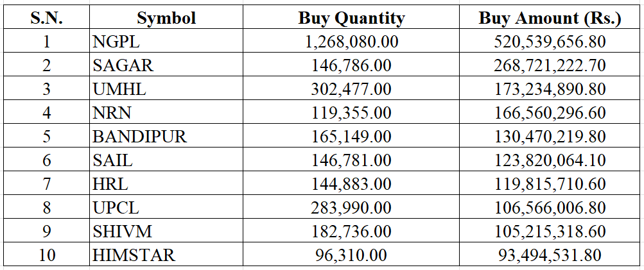The height and width of the screenshot is (270, 644).
Task: Select the NRN symbol cell
Action: coord(112,114)
